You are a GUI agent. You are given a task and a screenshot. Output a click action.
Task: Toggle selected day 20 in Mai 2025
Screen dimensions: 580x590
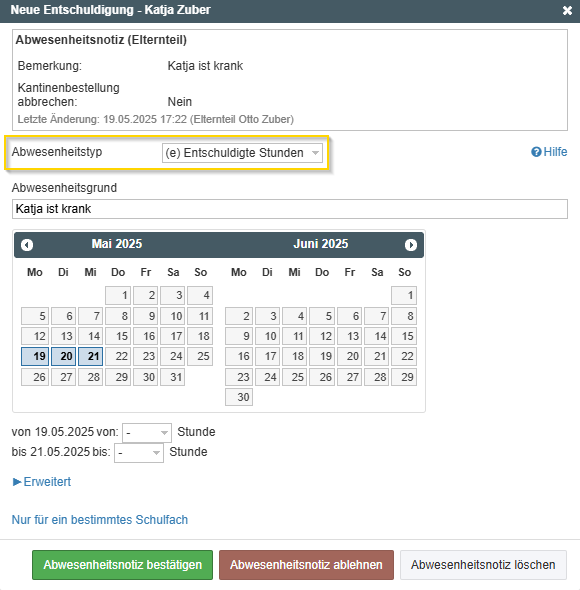point(64,356)
